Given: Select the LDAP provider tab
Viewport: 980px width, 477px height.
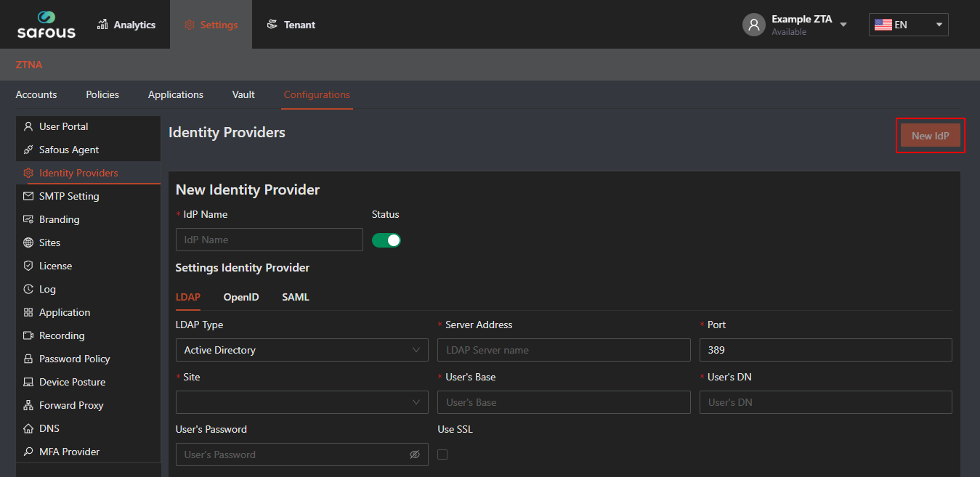Looking at the screenshot, I should pyautogui.click(x=188, y=297).
